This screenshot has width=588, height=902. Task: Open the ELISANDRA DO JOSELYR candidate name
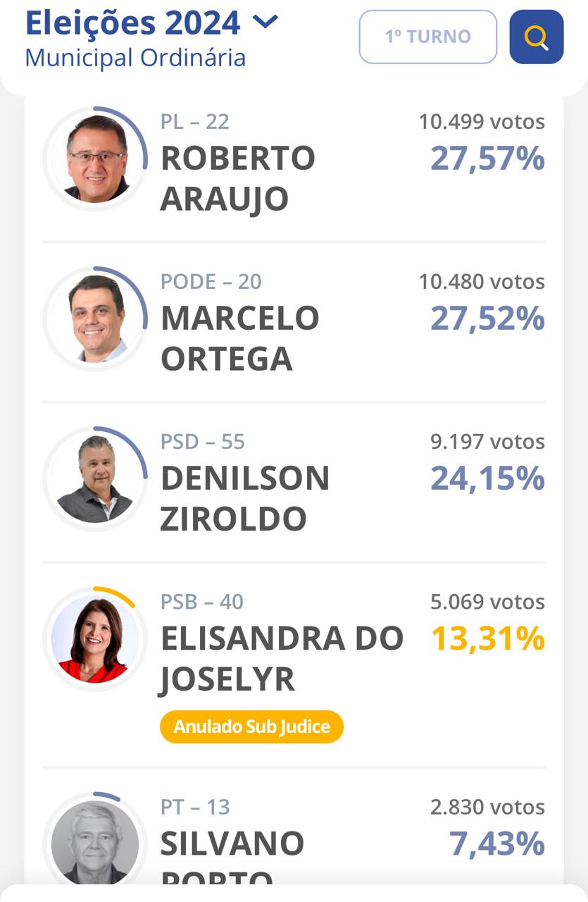[x=282, y=658]
